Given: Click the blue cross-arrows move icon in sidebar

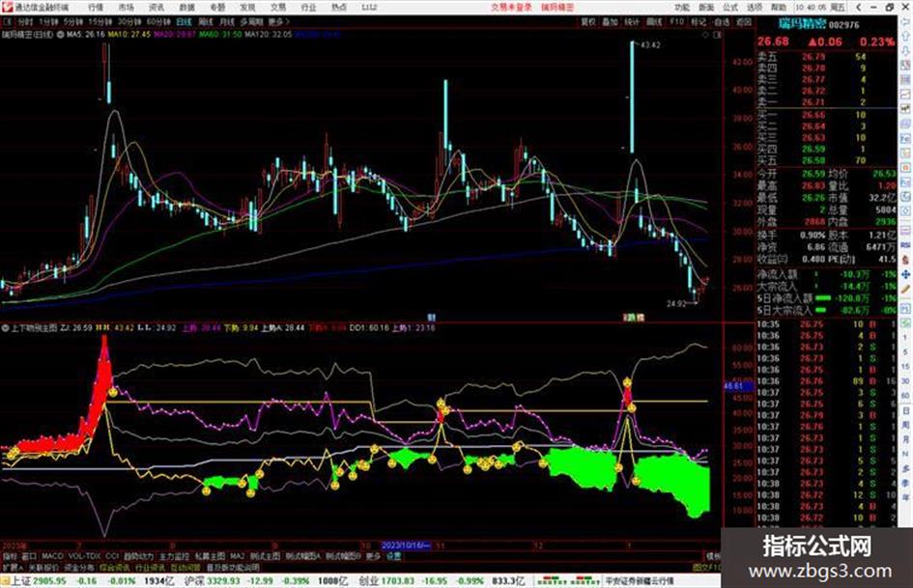Looking at the screenshot, I should click(905, 274).
